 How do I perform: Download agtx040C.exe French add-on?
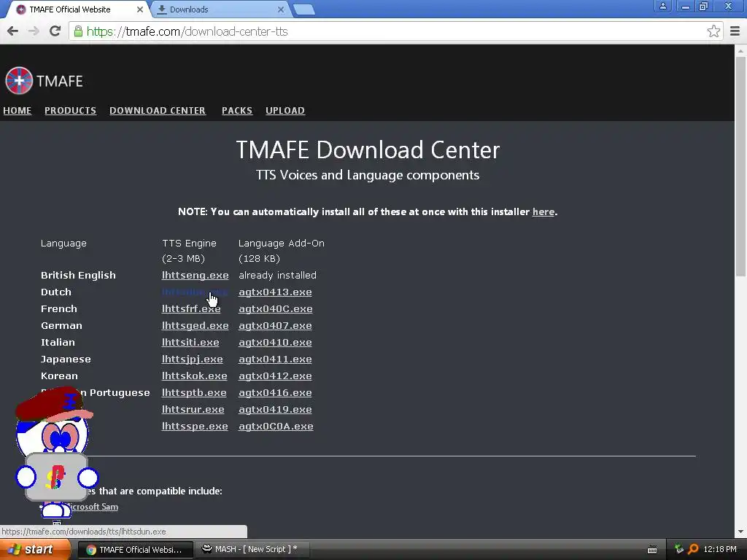click(275, 308)
